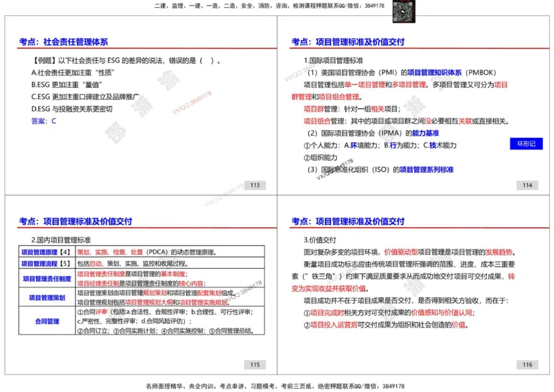Click the line starting with ①项目完成时

point(389,312)
